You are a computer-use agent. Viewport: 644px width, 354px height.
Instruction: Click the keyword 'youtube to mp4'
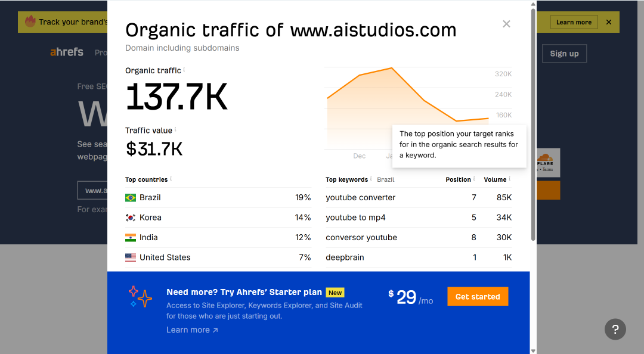pyautogui.click(x=355, y=218)
